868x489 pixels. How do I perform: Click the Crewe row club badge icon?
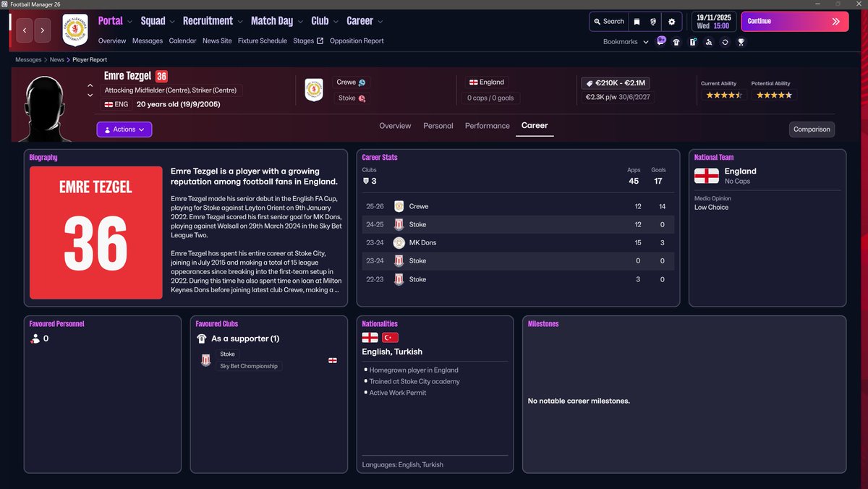pyautogui.click(x=399, y=206)
